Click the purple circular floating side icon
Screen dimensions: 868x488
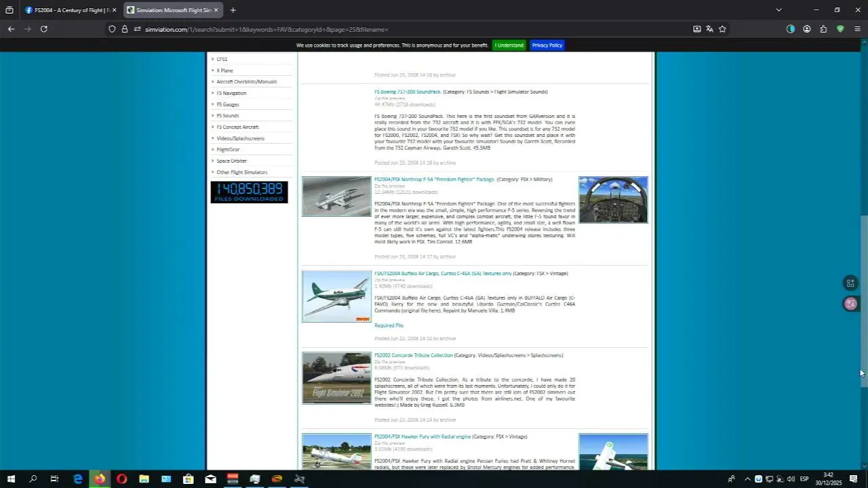pyautogui.click(x=850, y=304)
